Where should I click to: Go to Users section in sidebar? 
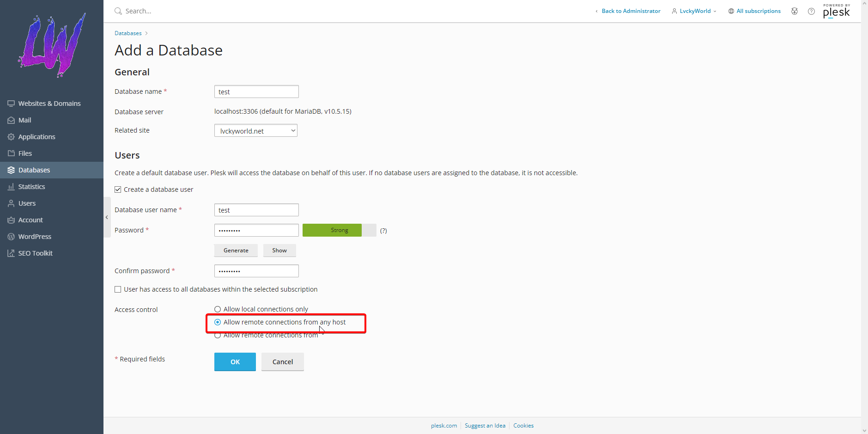(x=27, y=203)
